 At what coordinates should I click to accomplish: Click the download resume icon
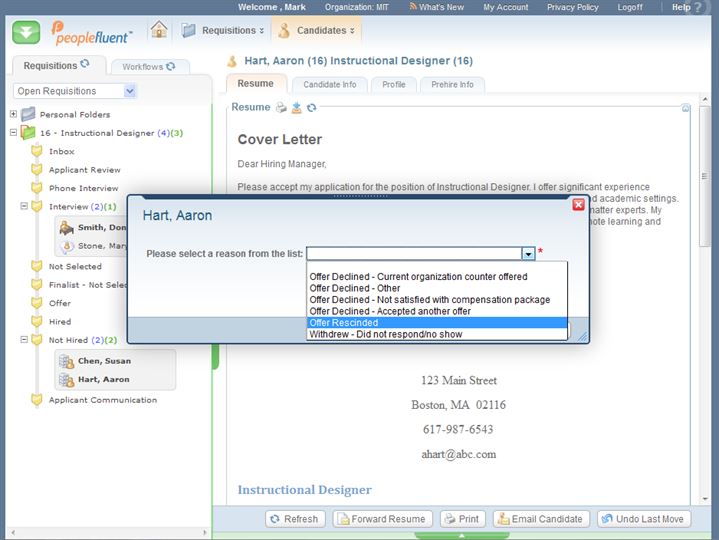coord(296,108)
